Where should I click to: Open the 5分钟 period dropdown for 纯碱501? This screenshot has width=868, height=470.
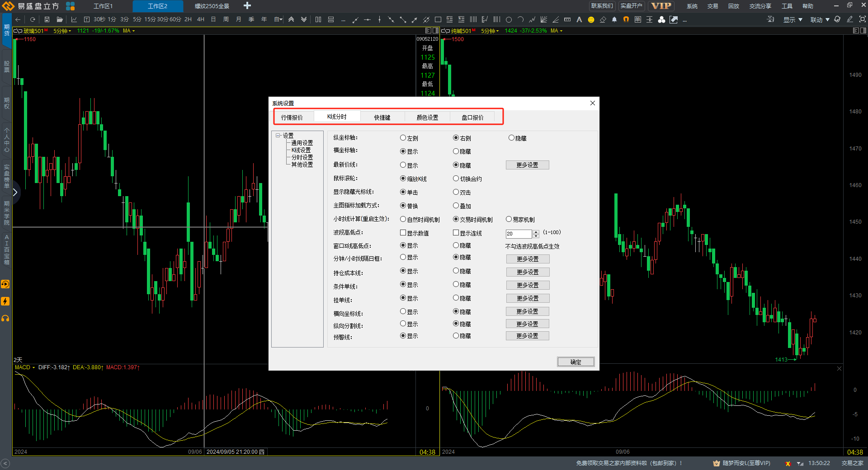(x=490, y=31)
